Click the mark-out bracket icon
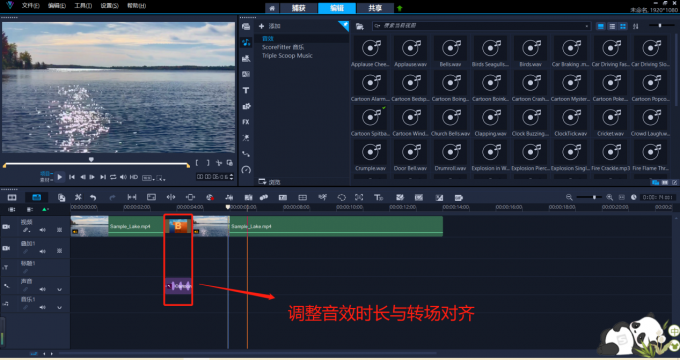 point(208,163)
